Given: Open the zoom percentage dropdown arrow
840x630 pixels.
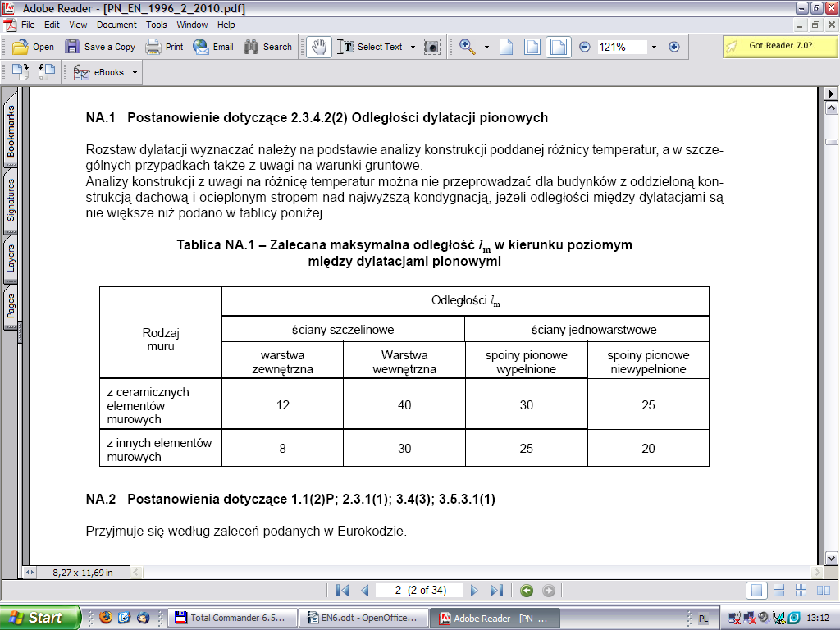Looking at the screenshot, I should click(x=654, y=47).
